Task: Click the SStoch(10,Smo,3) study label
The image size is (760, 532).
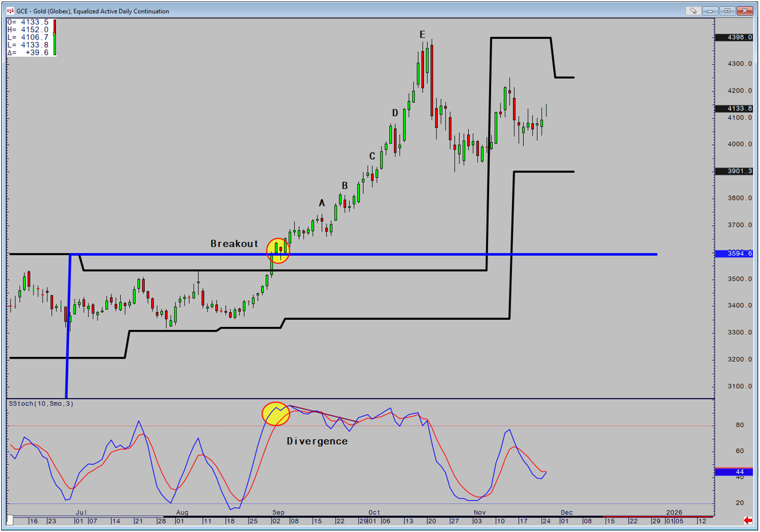Action: coord(39,403)
